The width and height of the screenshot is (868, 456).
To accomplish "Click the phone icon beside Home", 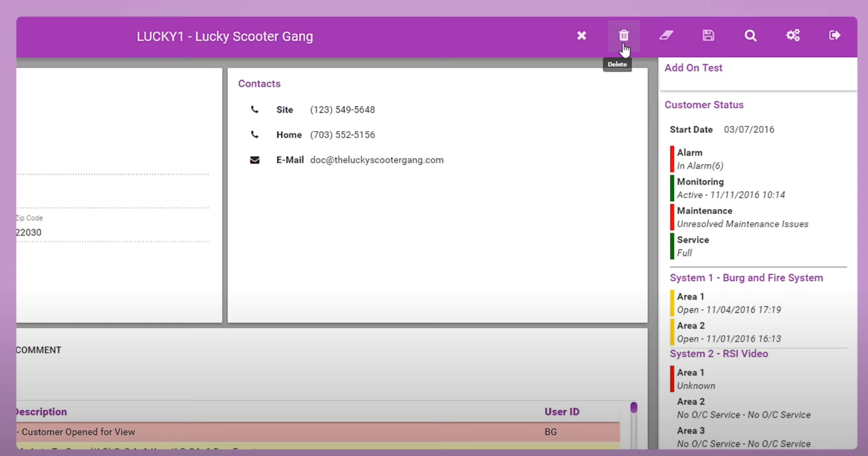I will (x=254, y=134).
